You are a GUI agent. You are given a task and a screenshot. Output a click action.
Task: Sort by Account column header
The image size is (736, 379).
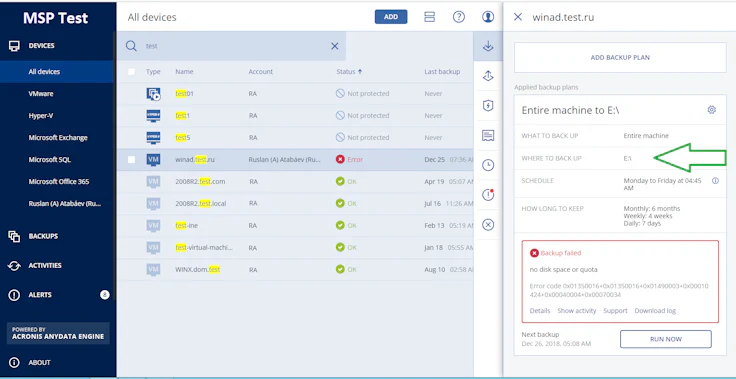[261, 72]
